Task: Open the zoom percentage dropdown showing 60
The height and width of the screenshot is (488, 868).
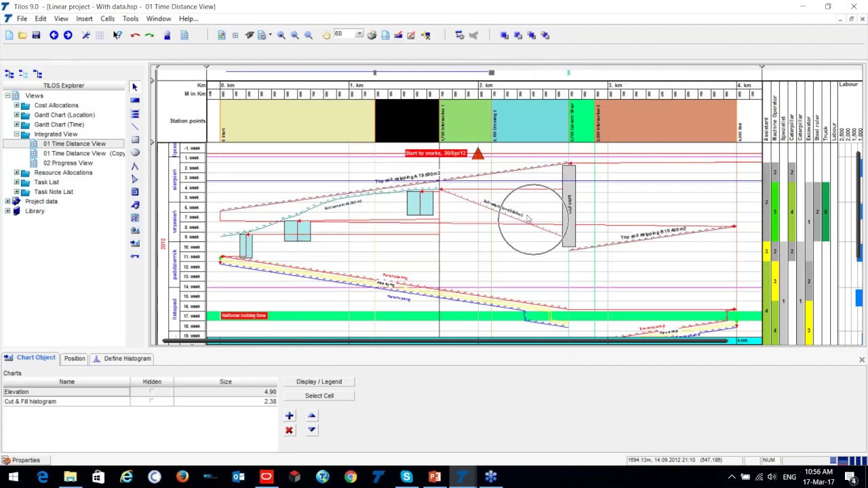Action: pyautogui.click(x=359, y=34)
